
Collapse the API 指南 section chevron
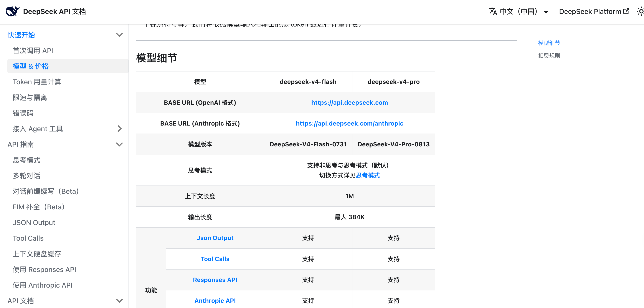[119, 144]
